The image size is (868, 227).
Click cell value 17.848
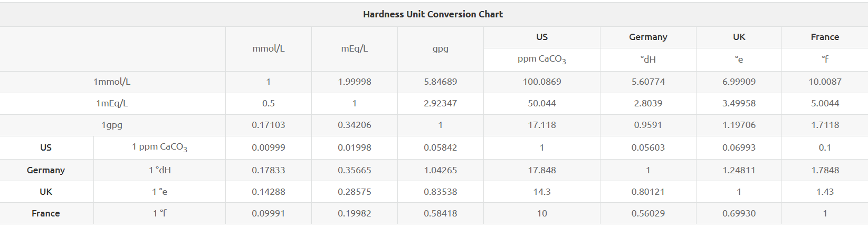coord(542,170)
